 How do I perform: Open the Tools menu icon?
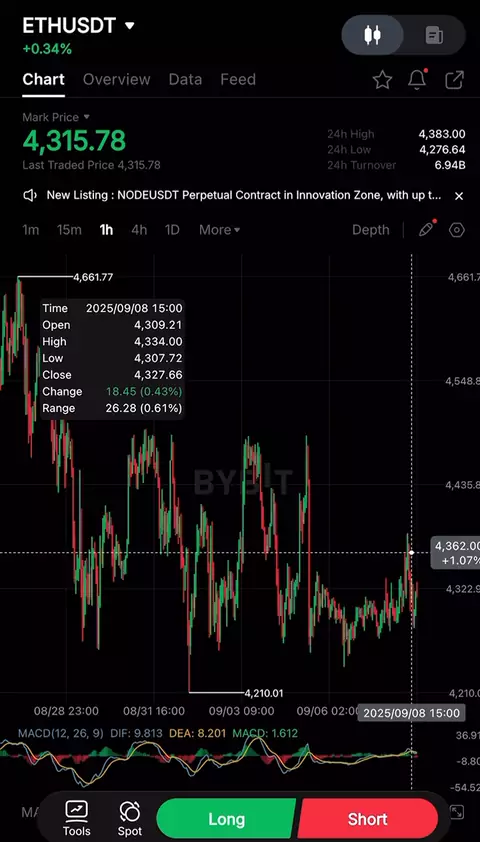[x=77, y=818]
